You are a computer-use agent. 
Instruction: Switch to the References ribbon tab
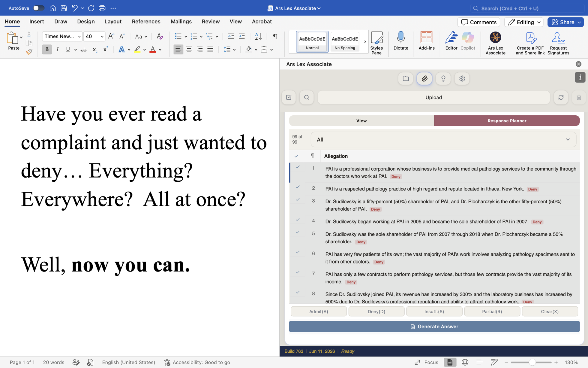tap(146, 22)
